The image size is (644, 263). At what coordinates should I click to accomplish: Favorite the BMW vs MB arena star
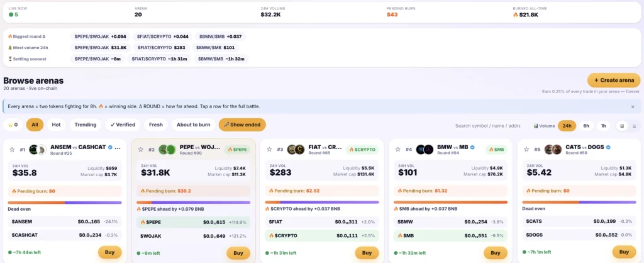point(398,149)
